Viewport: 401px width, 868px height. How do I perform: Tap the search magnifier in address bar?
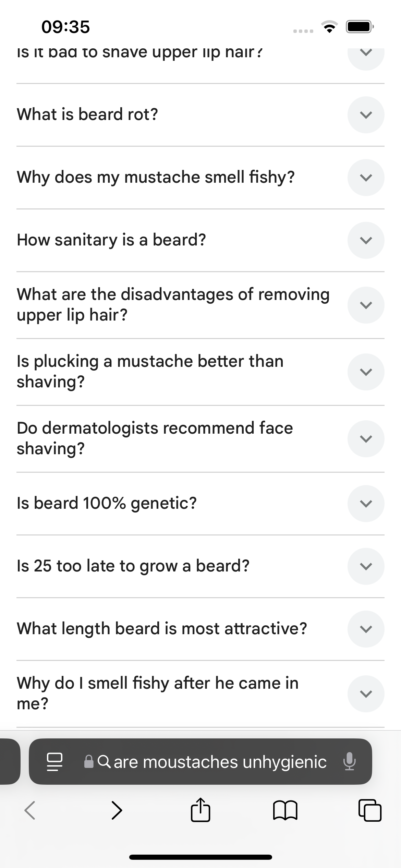104,762
